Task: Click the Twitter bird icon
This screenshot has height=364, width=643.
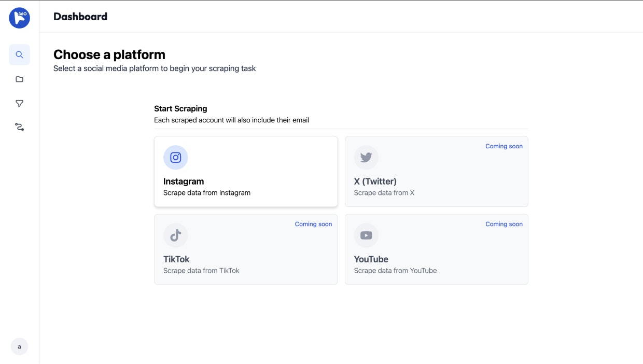Action: [x=366, y=158]
